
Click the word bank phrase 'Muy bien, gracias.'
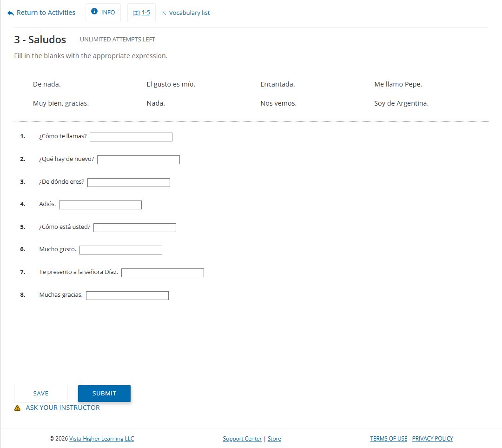coord(61,103)
